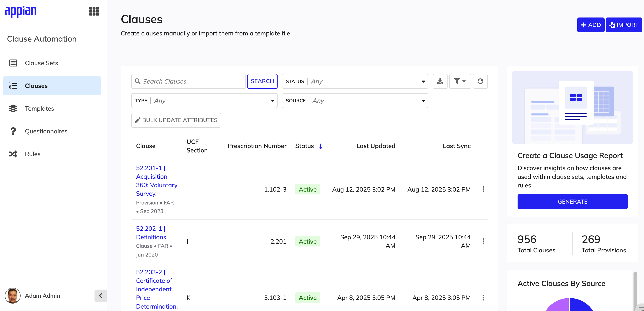Click the Adam Admin profile avatar
Screen dimensions: 644x311
click(x=12, y=295)
